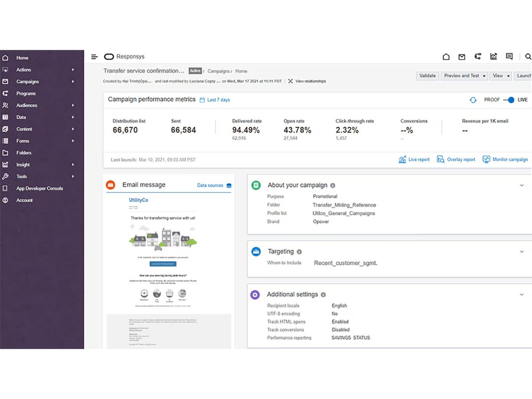Collapse the About your campaign panel
The width and height of the screenshot is (532, 399).
click(x=522, y=185)
